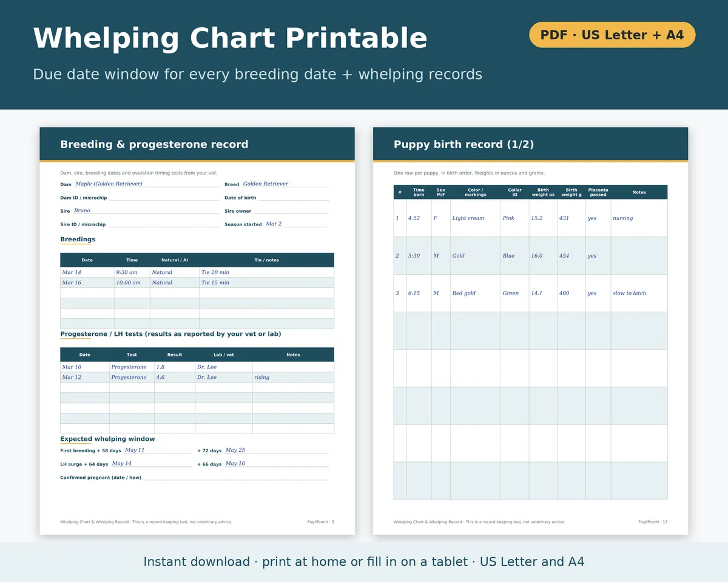728x582 pixels.
Task: Select the slow to latch notes cell
Action: 639,293
